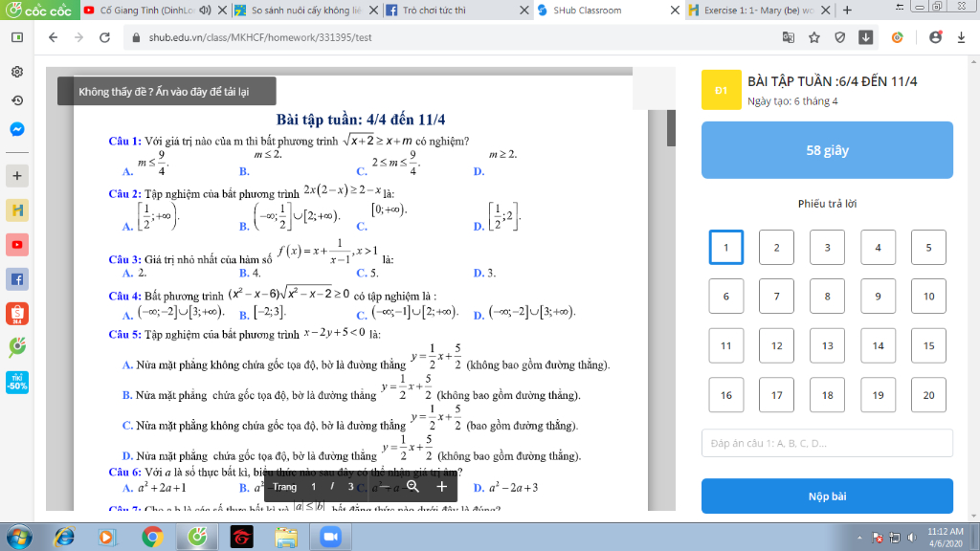
Task: Select question 14 on answer sheet
Action: 878,345
